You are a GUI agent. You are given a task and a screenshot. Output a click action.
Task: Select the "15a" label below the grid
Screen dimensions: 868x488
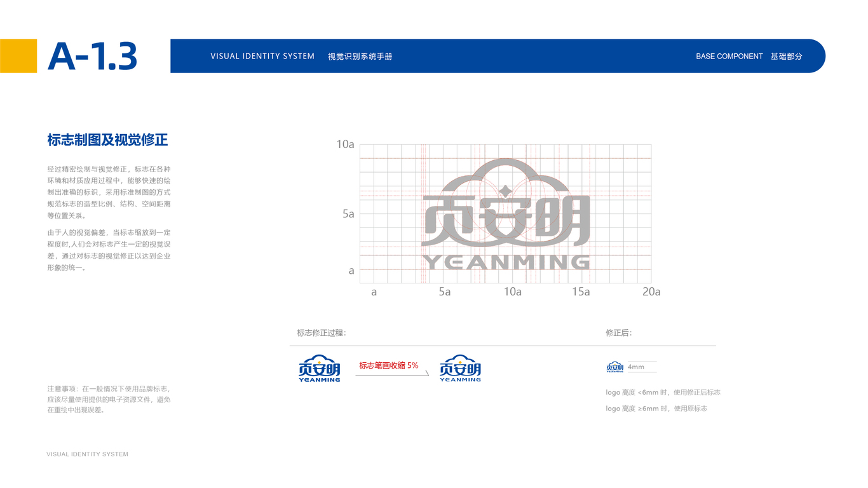point(581,292)
